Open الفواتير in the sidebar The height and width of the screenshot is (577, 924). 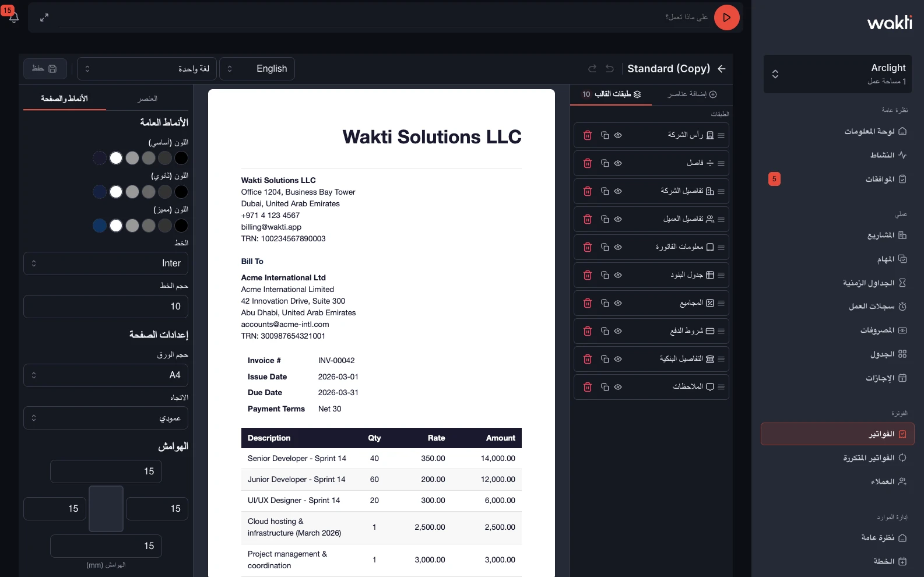coord(838,434)
